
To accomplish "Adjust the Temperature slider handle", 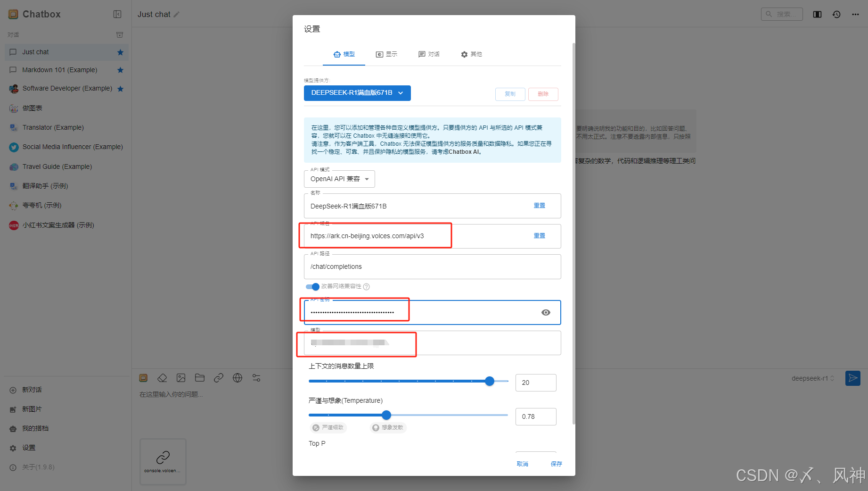I will coord(386,415).
